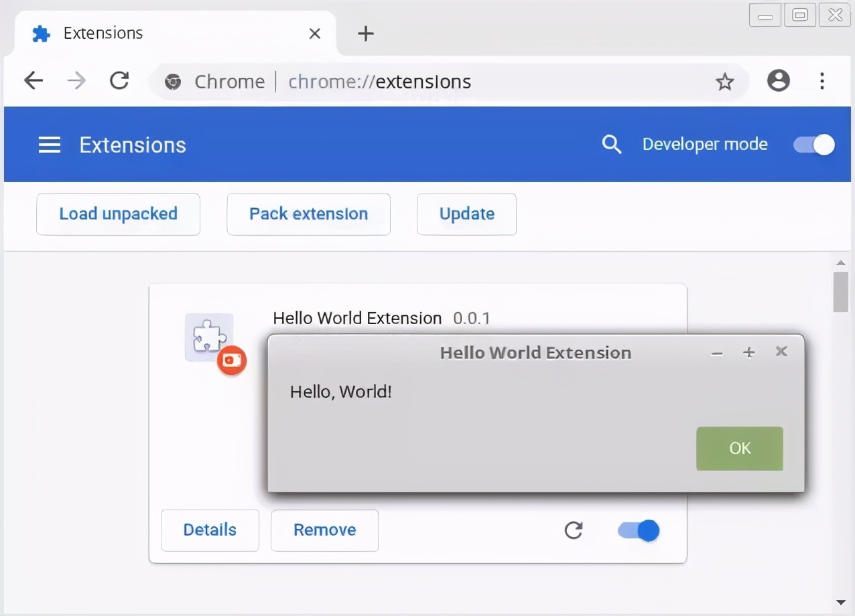
Task: Click the page scrollbar down arrow
Action: (841, 603)
